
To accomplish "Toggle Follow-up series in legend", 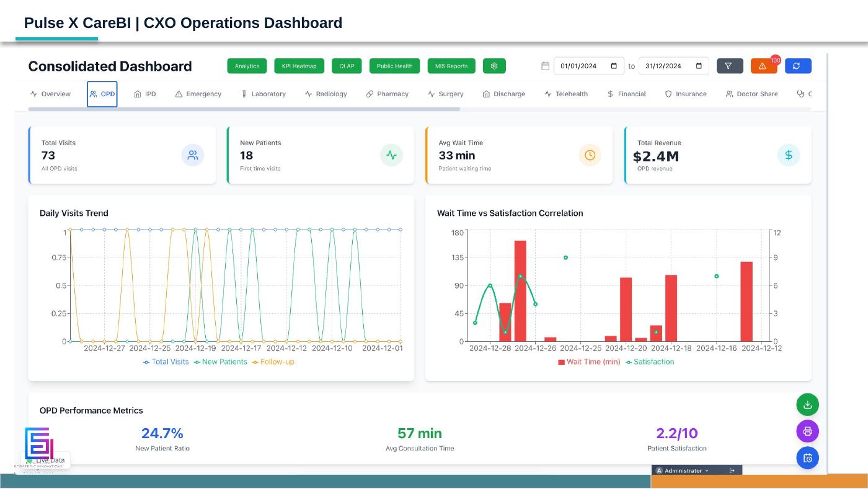I will (x=273, y=362).
